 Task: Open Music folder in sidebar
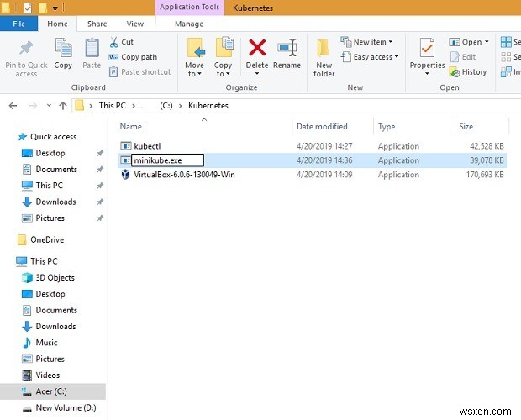pos(46,343)
